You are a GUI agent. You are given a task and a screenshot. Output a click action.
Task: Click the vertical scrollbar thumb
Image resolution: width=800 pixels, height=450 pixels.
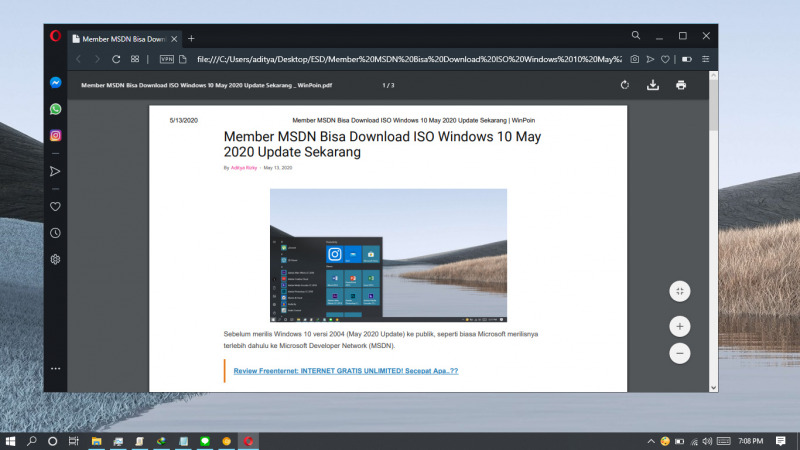(713, 106)
